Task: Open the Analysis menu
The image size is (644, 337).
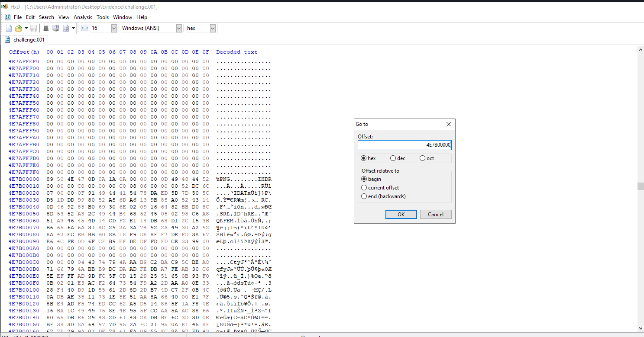Action: click(x=83, y=17)
